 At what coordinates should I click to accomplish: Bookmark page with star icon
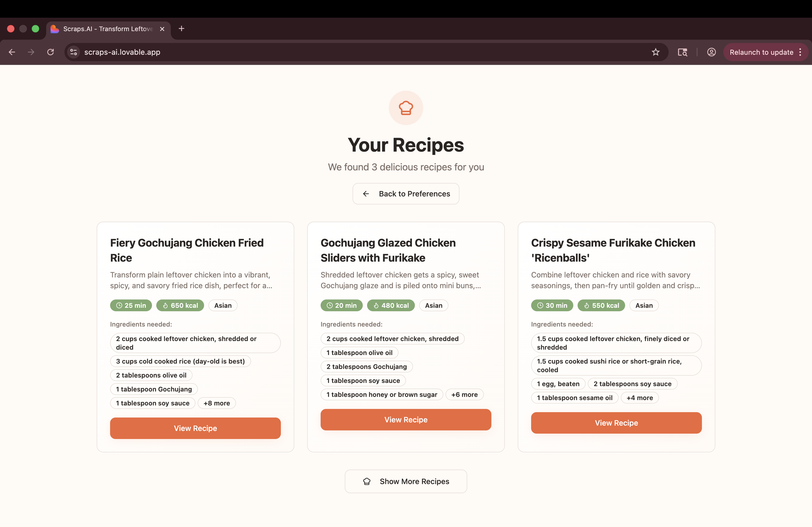pyautogui.click(x=655, y=52)
